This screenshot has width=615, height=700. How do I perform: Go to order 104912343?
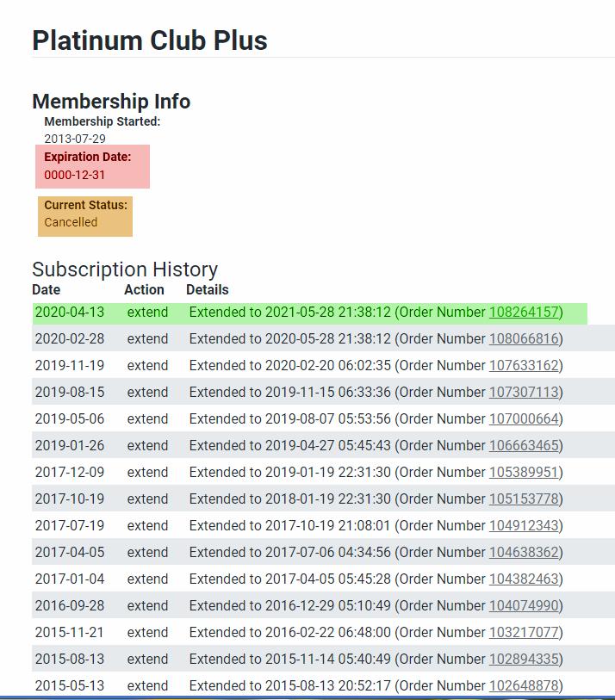tap(524, 526)
